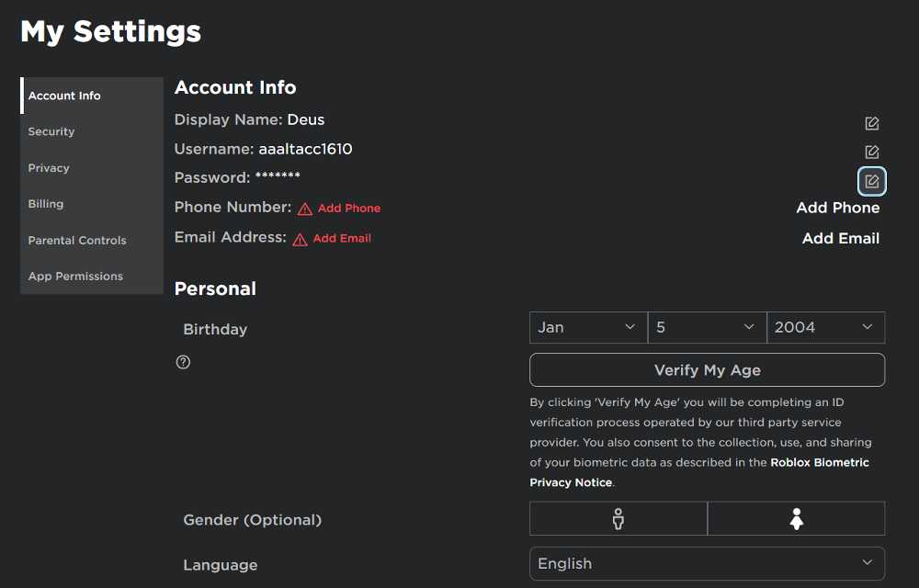The width and height of the screenshot is (919, 588).
Task: Open the birthday month dropdown showing Jan
Action: (x=588, y=327)
